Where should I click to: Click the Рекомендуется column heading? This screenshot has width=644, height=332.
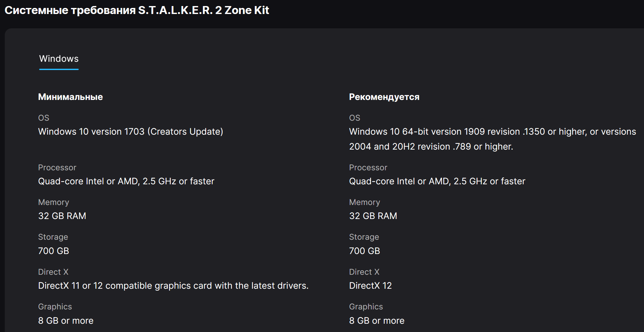[x=384, y=97]
